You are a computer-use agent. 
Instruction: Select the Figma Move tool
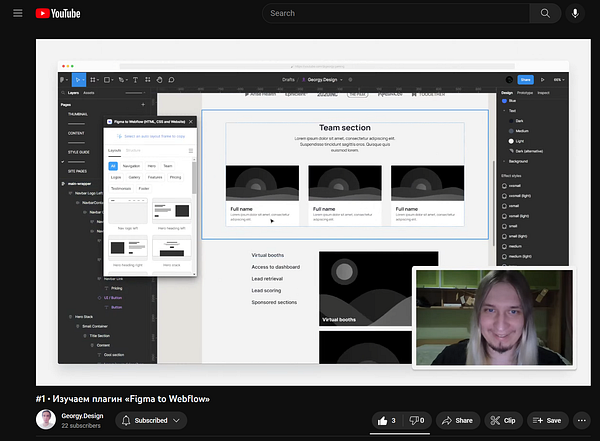coord(77,79)
